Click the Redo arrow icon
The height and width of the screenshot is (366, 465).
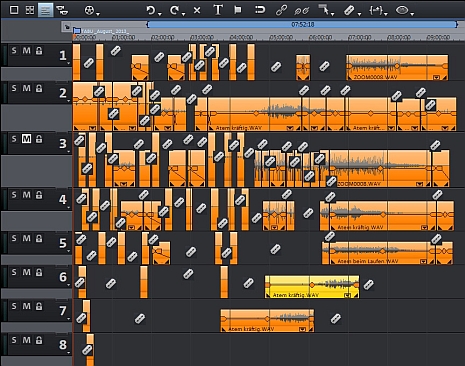(174, 10)
